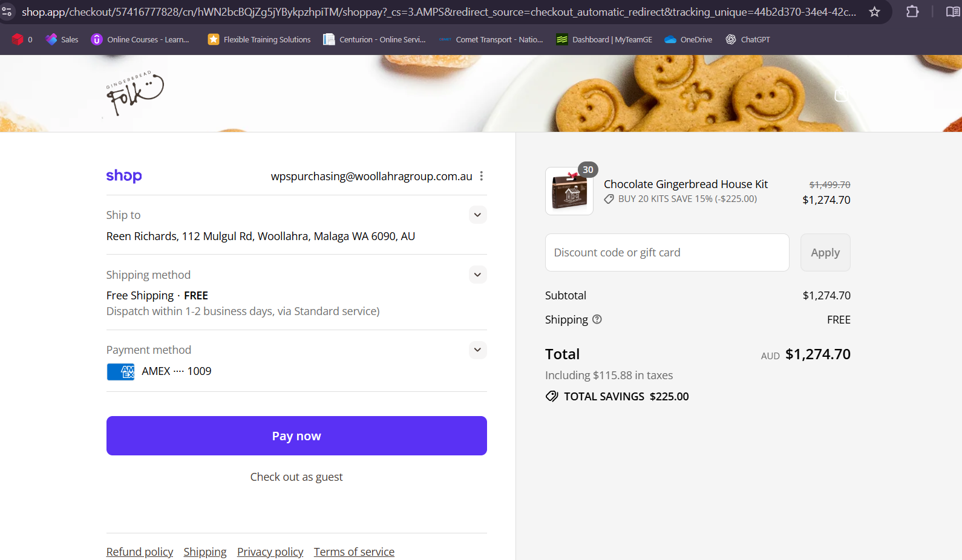
Task: Open Dashboard MyTeamGE bookmark
Action: point(604,39)
